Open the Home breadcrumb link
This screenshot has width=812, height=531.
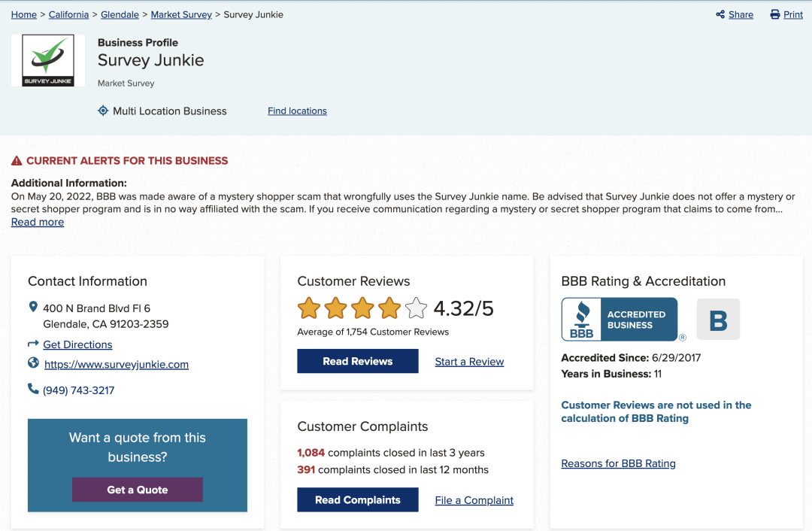pyautogui.click(x=24, y=14)
